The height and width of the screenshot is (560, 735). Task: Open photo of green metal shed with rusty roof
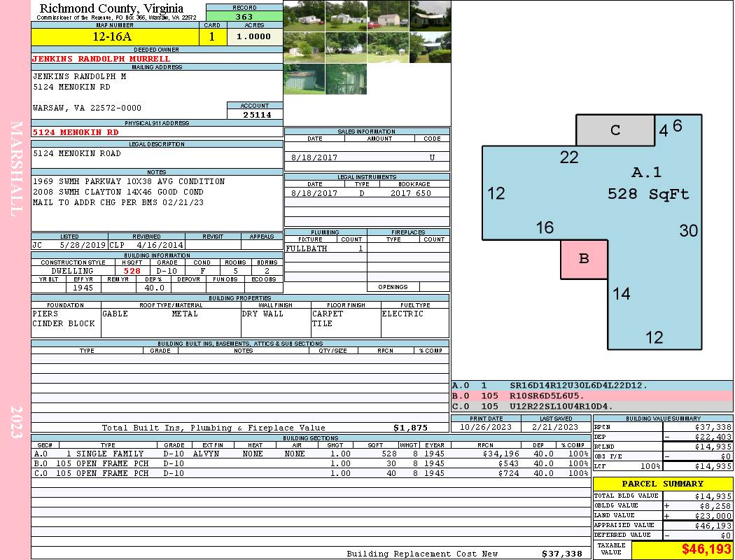click(304, 78)
